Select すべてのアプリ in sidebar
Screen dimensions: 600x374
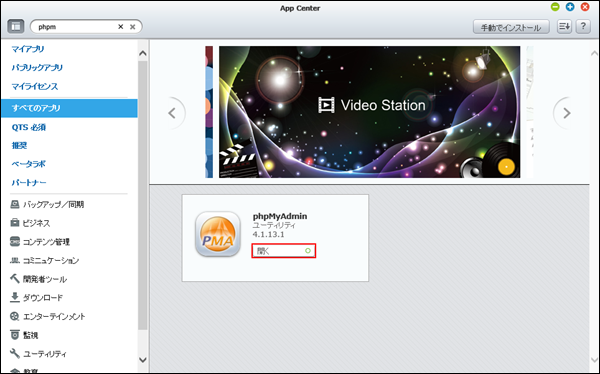tap(69, 108)
